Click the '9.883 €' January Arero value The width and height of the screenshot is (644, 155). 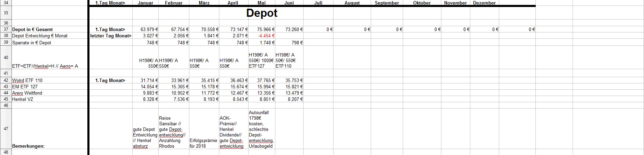(x=146, y=93)
